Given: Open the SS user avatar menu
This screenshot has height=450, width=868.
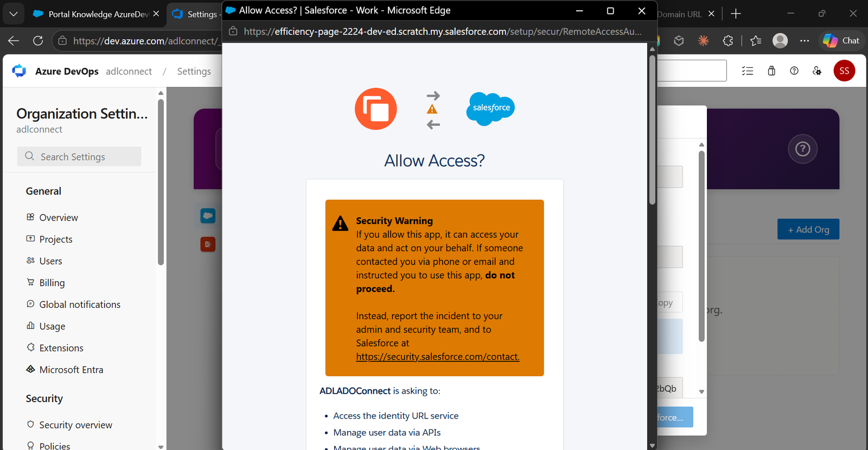Looking at the screenshot, I should point(844,71).
